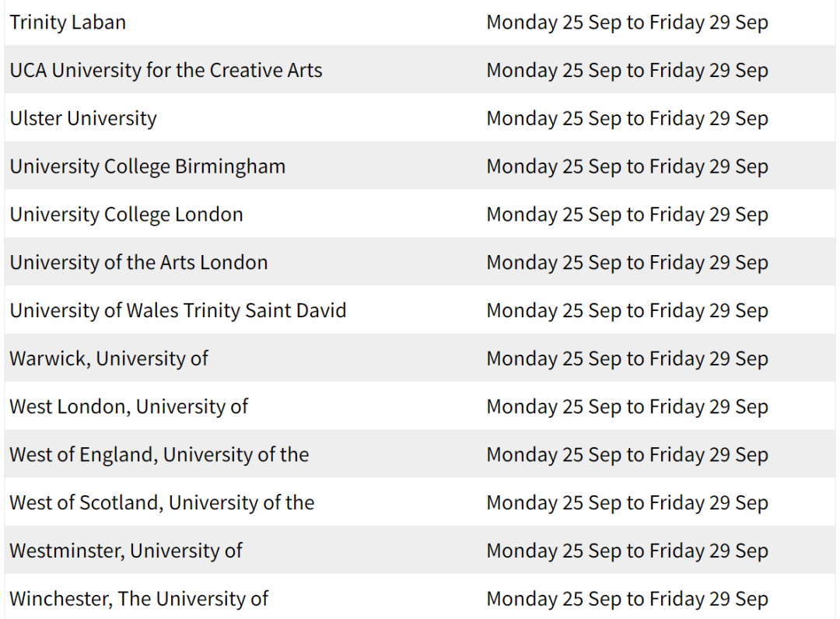Select Warwick, University of entry
Viewport: 840px width, 619px height.
point(109,358)
